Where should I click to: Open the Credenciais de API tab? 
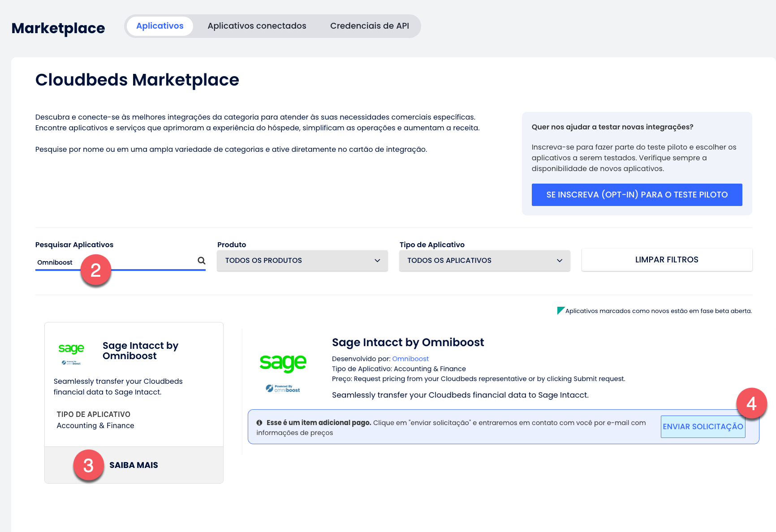click(x=370, y=26)
